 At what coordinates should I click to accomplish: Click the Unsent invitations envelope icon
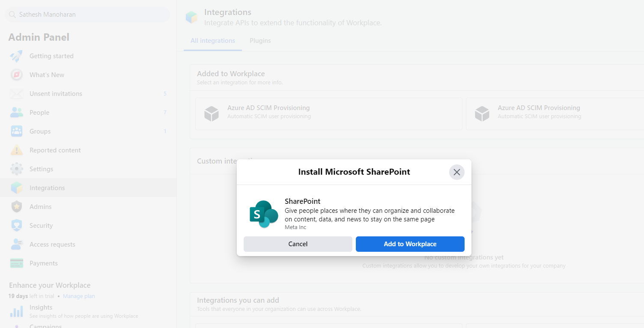point(16,94)
